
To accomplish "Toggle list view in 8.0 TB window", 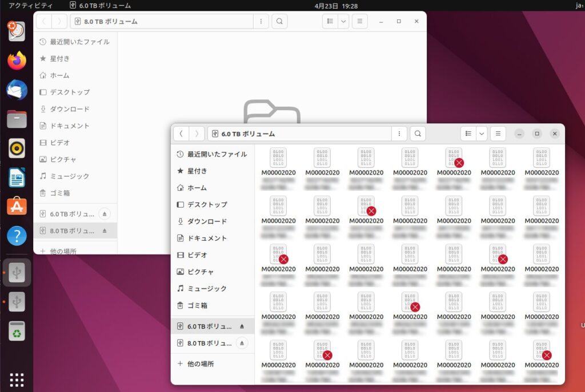I will click(x=330, y=22).
